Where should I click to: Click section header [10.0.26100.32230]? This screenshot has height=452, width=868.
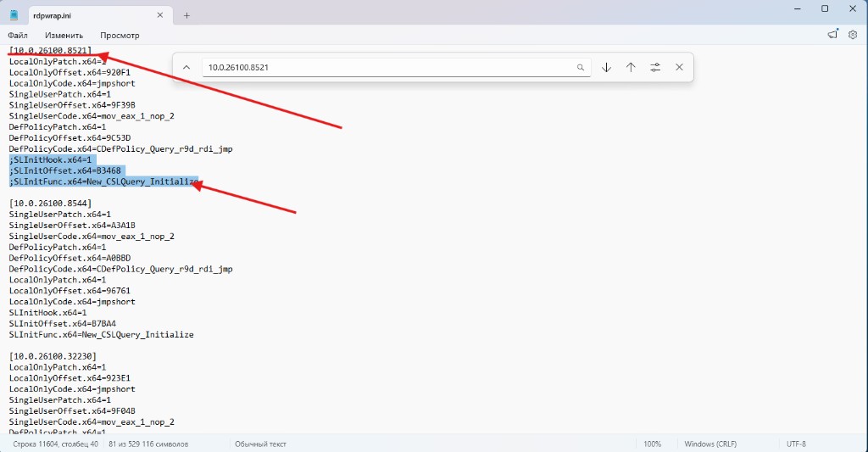click(53, 356)
